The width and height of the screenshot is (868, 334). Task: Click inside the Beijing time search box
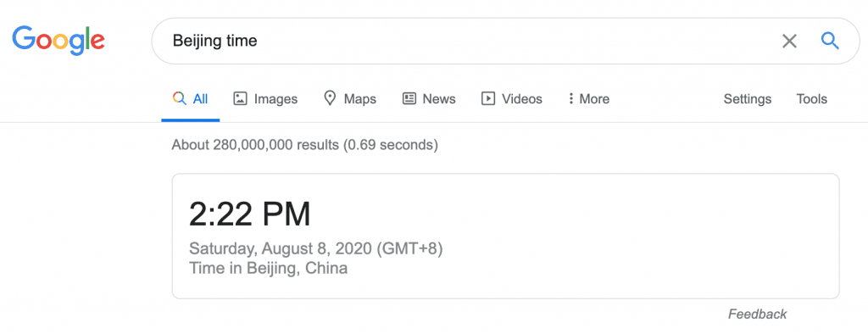point(470,41)
